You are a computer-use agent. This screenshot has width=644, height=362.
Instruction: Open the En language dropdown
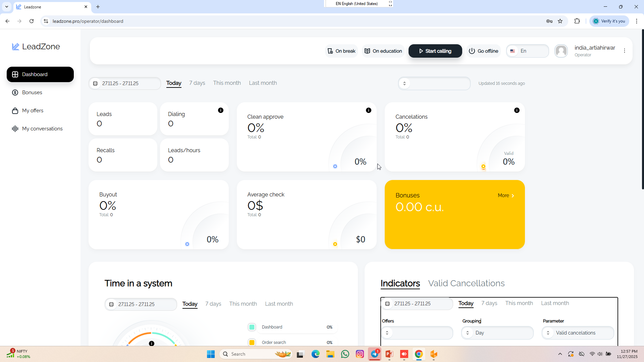(x=527, y=51)
